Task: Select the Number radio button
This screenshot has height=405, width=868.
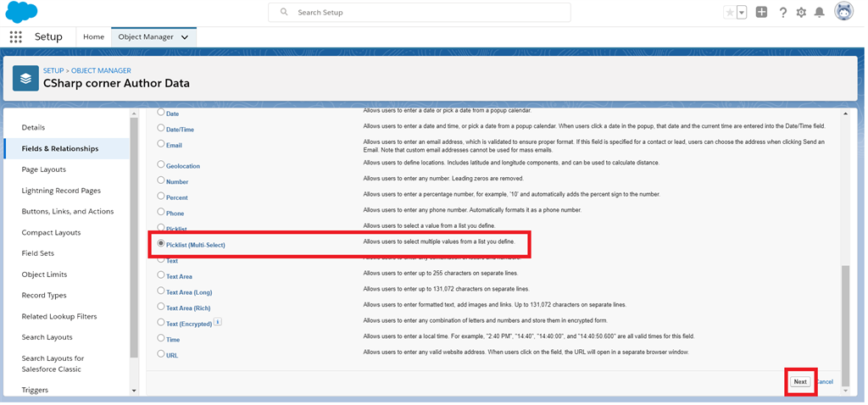Action: click(161, 180)
